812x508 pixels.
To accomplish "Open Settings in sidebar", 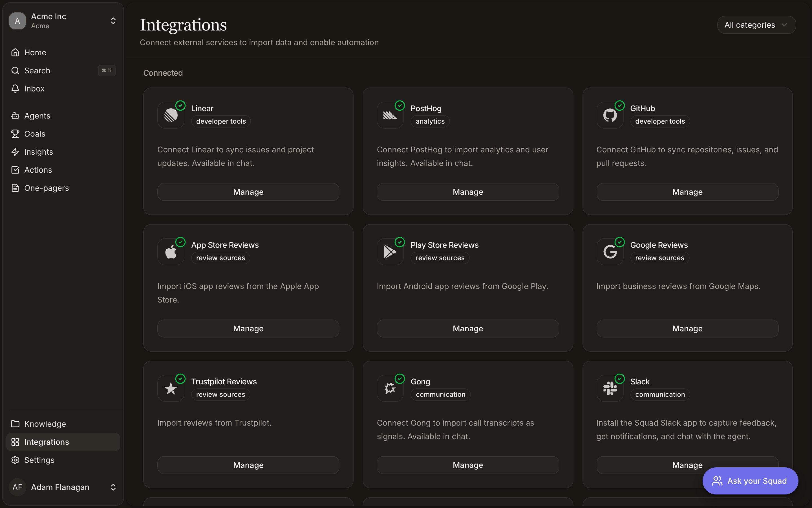I will tap(63, 460).
